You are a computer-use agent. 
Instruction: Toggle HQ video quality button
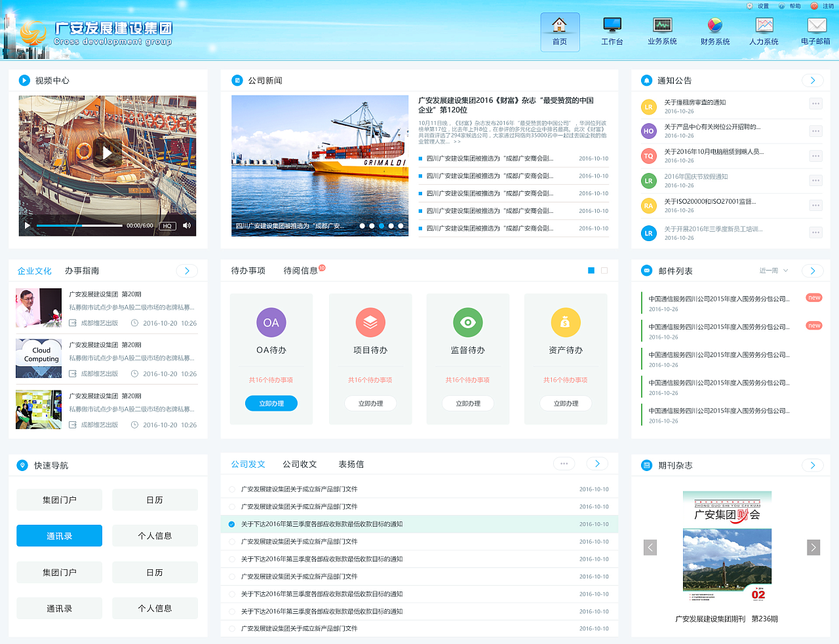pyautogui.click(x=167, y=226)
